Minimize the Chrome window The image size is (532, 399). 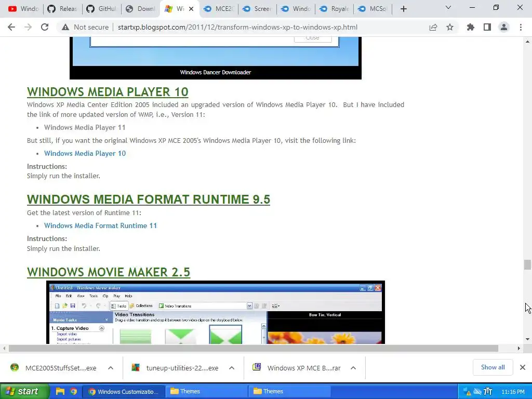472,7
